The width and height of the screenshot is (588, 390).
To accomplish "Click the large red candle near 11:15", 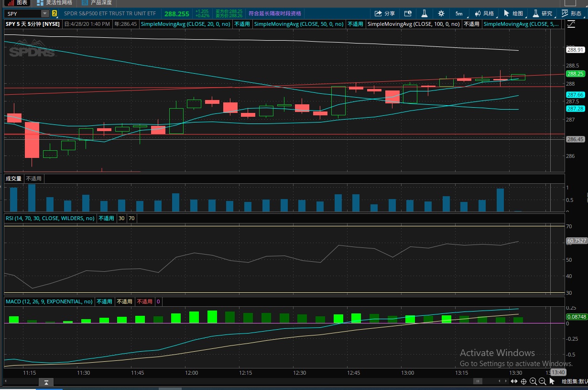I will click(32, 140).
